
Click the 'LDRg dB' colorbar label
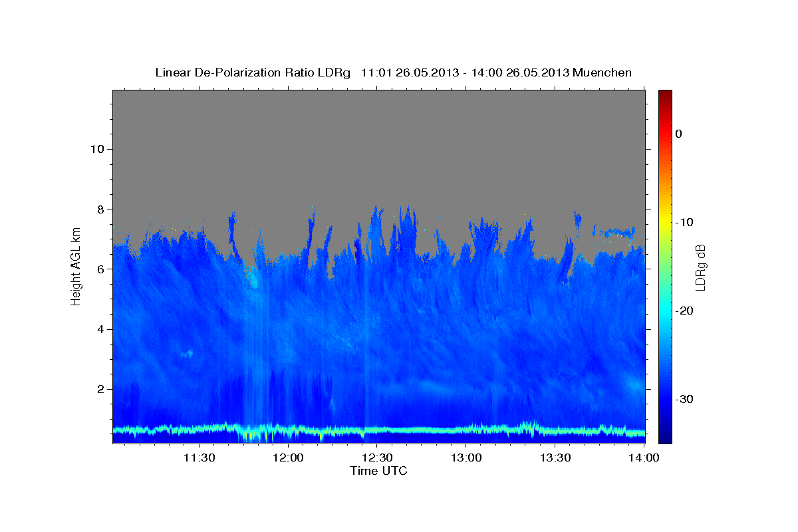click(700, 267)
